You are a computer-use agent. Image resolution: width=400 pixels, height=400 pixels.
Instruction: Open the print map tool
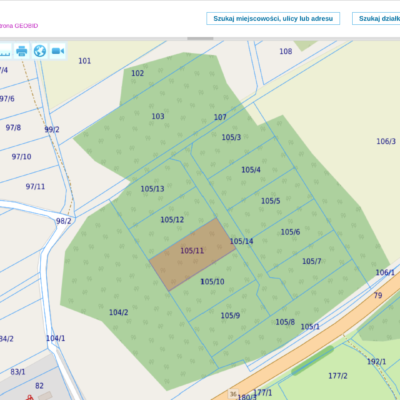22,51
